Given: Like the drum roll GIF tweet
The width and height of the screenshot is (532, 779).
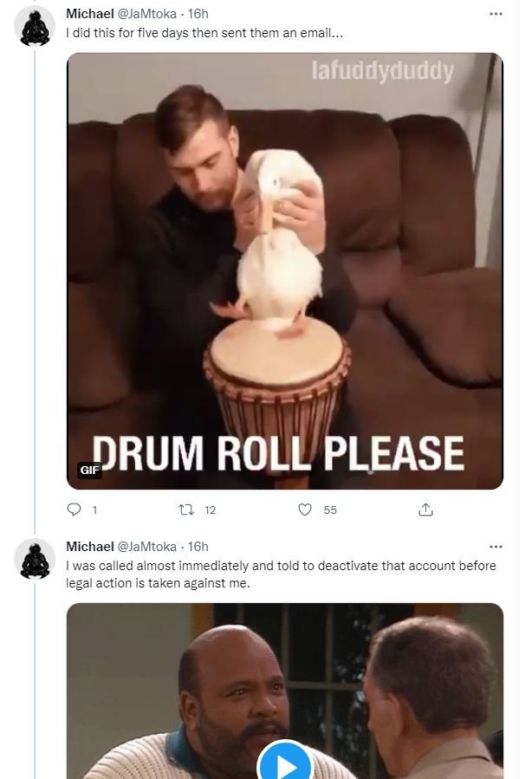Looking at the screenshot, I should tap(304, 510).
